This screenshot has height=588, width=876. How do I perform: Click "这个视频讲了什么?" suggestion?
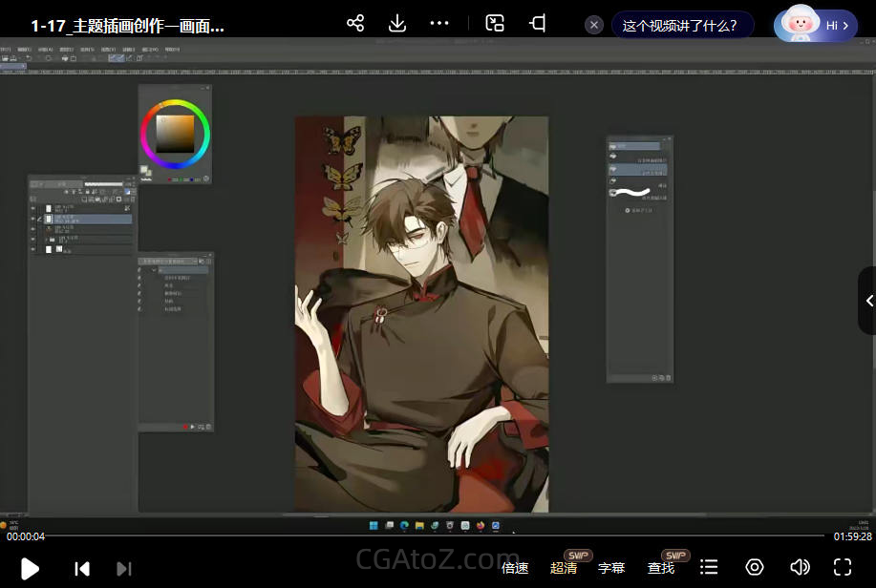pos(680,26)
